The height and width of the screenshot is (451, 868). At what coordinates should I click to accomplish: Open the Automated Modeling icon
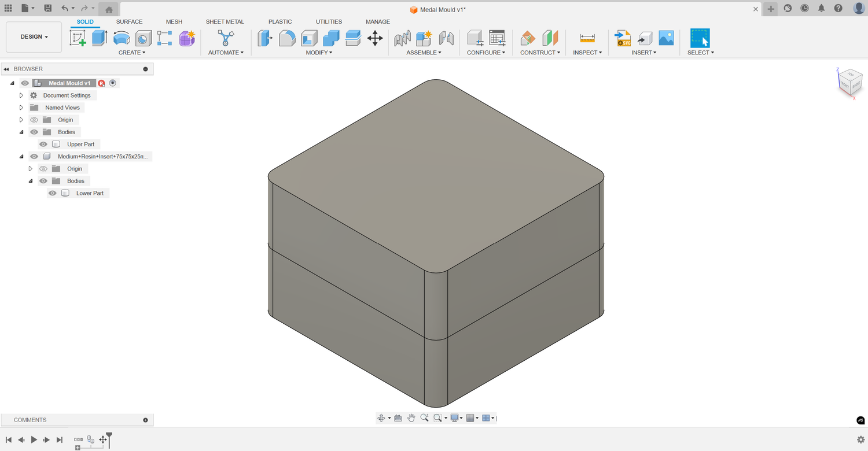point(226,38)
